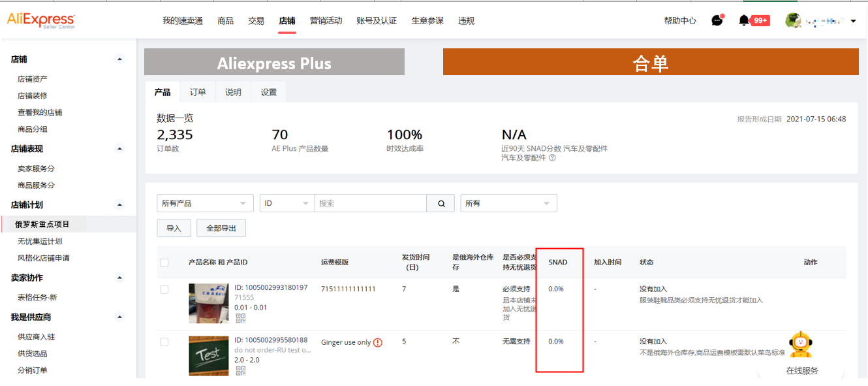
Task: Open 无忧集运计划 in sidebar
Action: tap(40, 242)
